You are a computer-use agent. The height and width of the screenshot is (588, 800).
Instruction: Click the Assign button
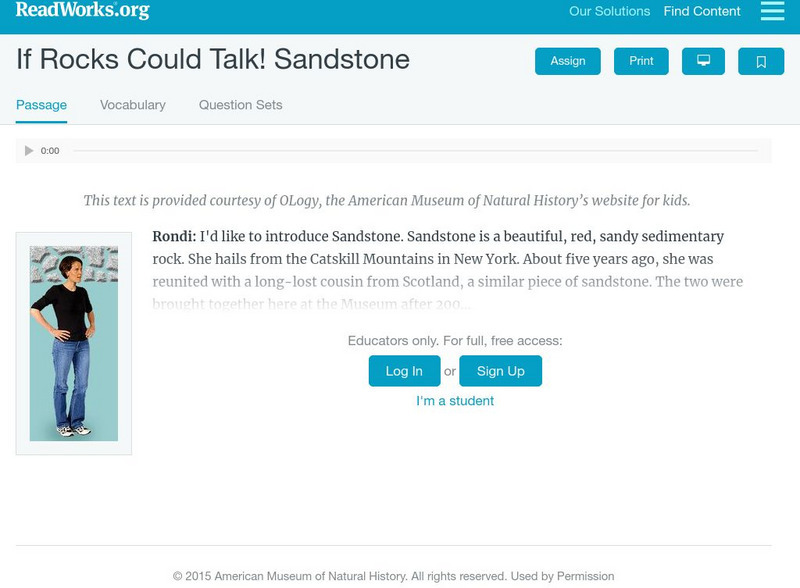pos(567,61)
